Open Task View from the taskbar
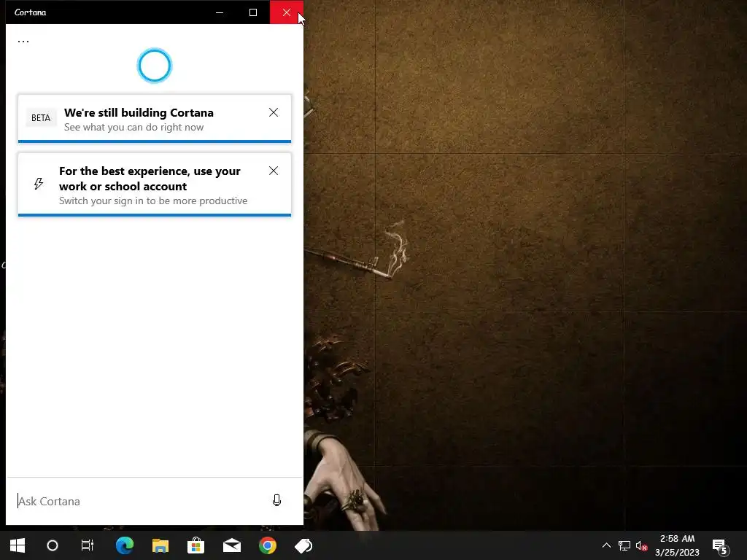 (88, 545)
